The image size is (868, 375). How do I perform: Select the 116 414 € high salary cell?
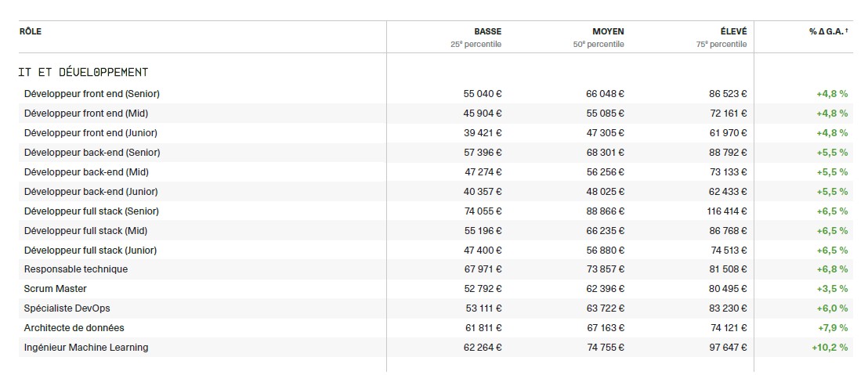[725, 211]
